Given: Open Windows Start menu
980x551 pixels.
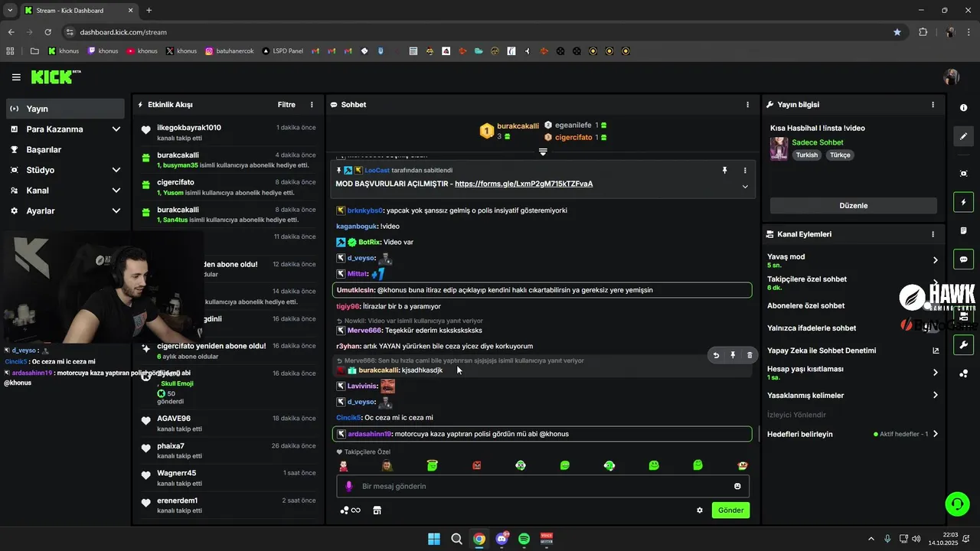Looking at the screenshot, I should tap(434, 539).
